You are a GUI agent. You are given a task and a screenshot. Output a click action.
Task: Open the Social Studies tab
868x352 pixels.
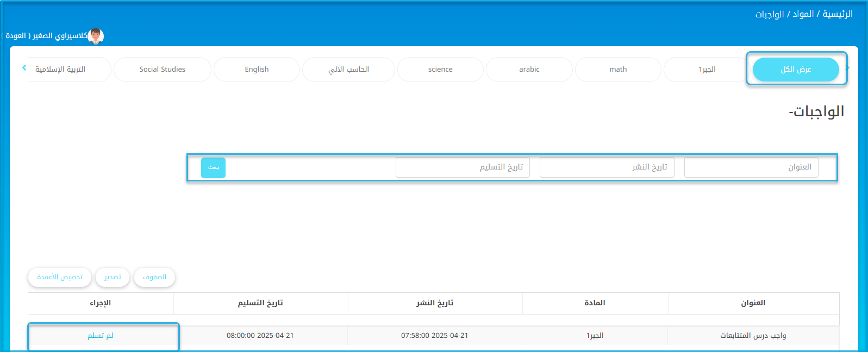pyautogui.click(x=162, y=70)
